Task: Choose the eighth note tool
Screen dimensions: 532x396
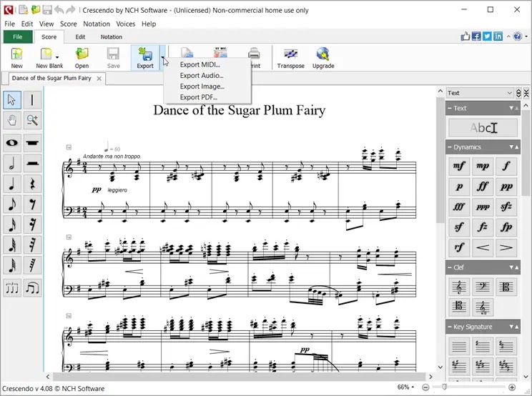Action: pos(12,204)
